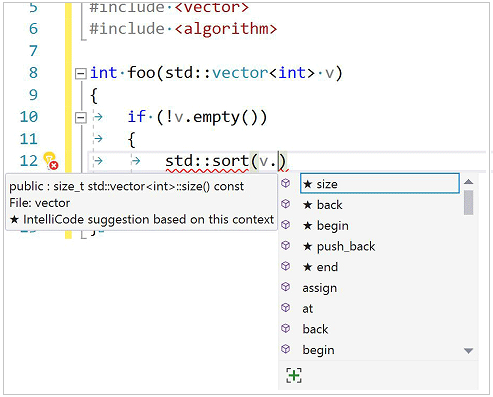Open the lightbulb error quick actions on line 12
This screenshot has height=397, width=493.
point(51,161)
